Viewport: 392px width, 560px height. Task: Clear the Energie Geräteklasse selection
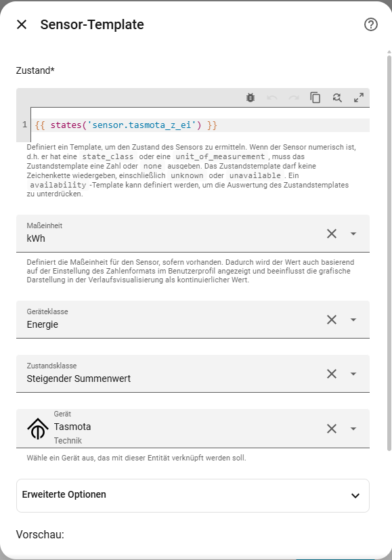tap(332, 320)
